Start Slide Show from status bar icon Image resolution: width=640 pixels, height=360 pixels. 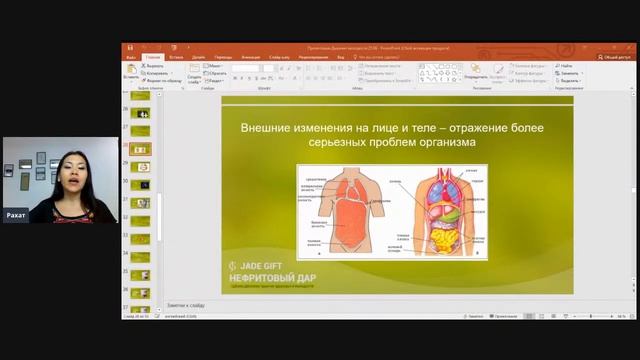tap(566, 316)
